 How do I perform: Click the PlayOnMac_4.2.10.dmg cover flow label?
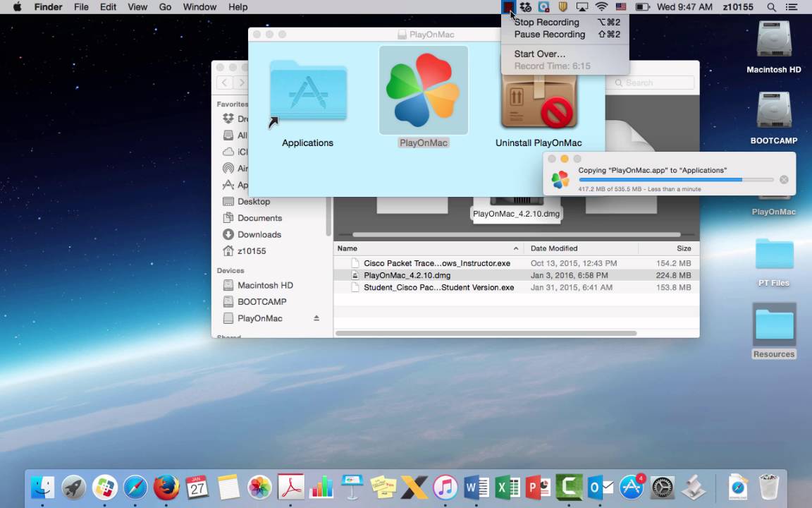pyautogui.click(x=516, y=214)
